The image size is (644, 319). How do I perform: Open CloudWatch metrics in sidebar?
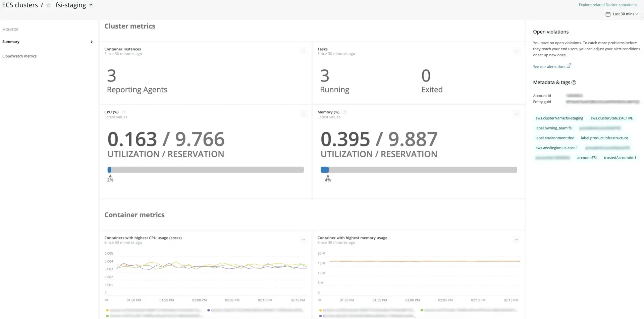pos(19,56)
